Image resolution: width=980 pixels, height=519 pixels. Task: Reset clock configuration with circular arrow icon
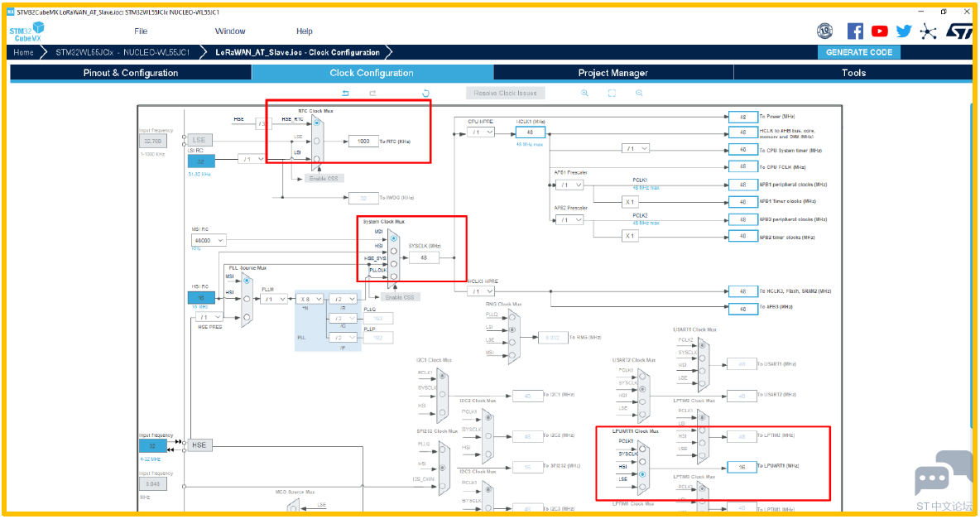coord(425,94)
